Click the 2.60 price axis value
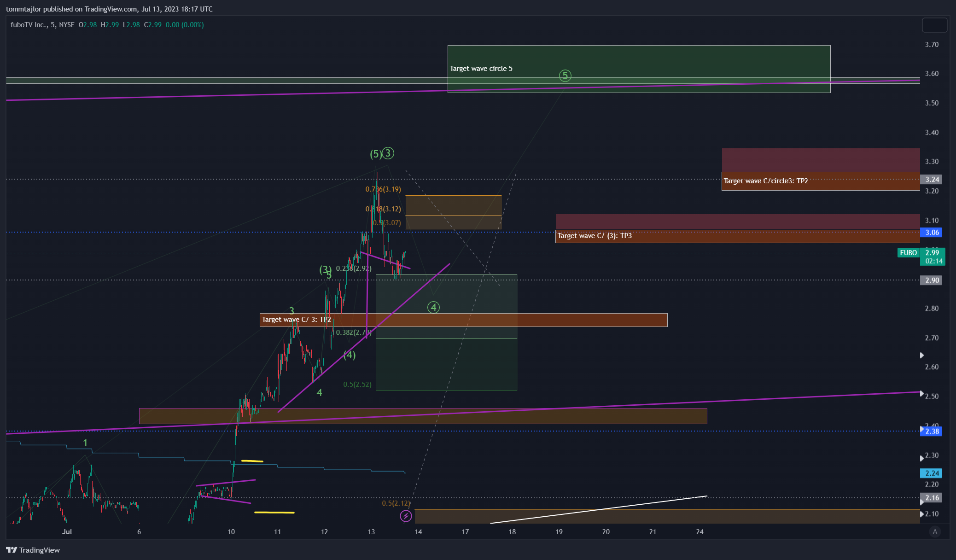Viewport: 956px width, 560px height. (932, 367)
